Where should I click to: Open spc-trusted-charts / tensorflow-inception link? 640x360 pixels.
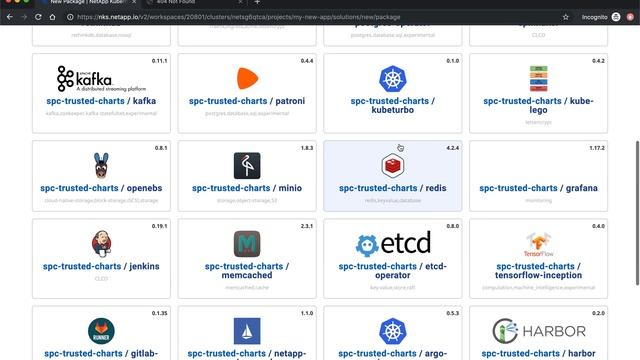[538, 271]
